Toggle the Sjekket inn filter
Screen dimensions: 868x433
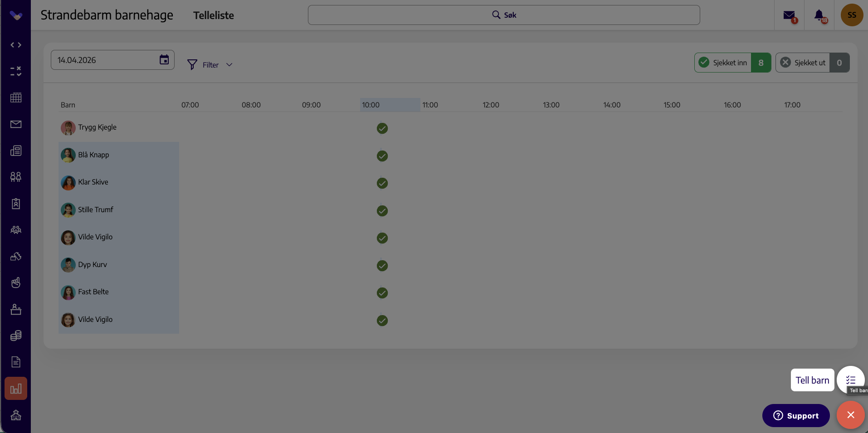point(732,63)
